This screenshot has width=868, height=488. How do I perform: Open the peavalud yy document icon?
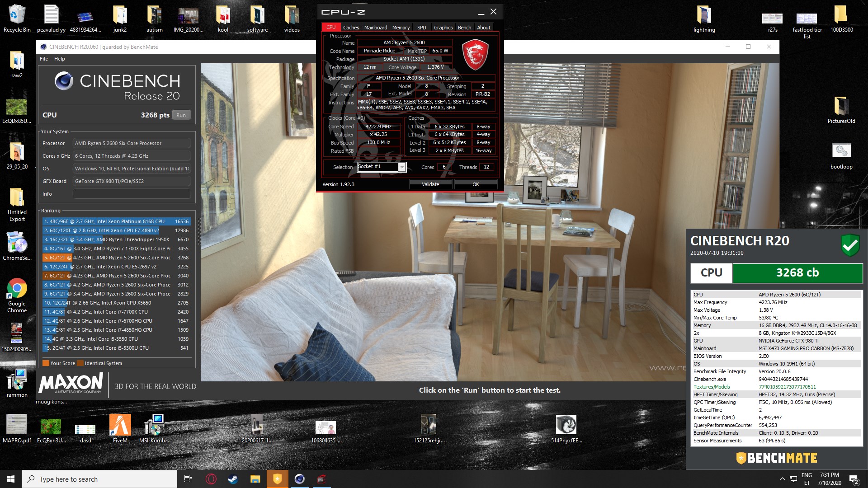click(51, 18)
